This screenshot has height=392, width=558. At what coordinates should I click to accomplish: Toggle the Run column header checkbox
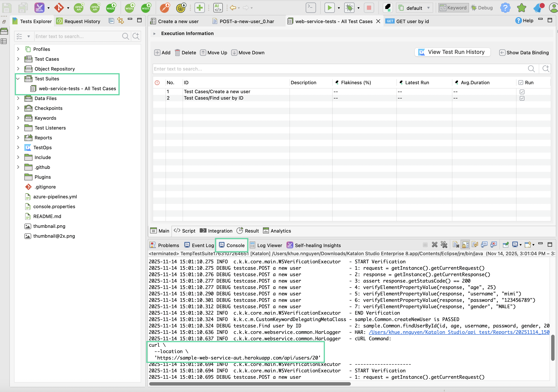pyautogui.click(x=520, y=82)
